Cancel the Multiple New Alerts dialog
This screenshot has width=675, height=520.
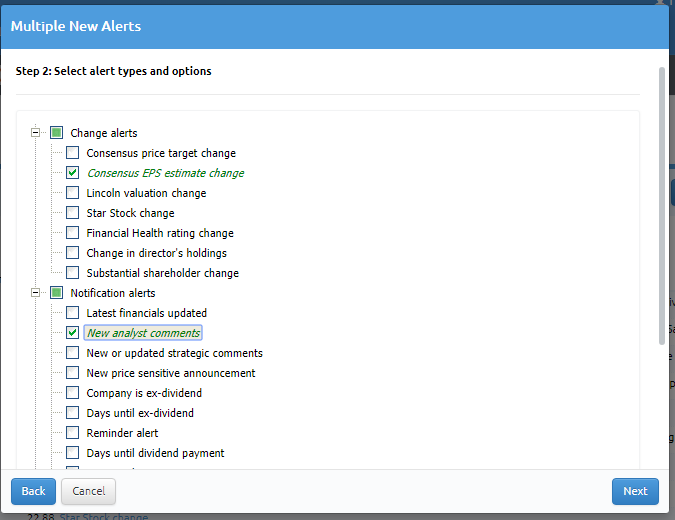[x=88, y=491]
